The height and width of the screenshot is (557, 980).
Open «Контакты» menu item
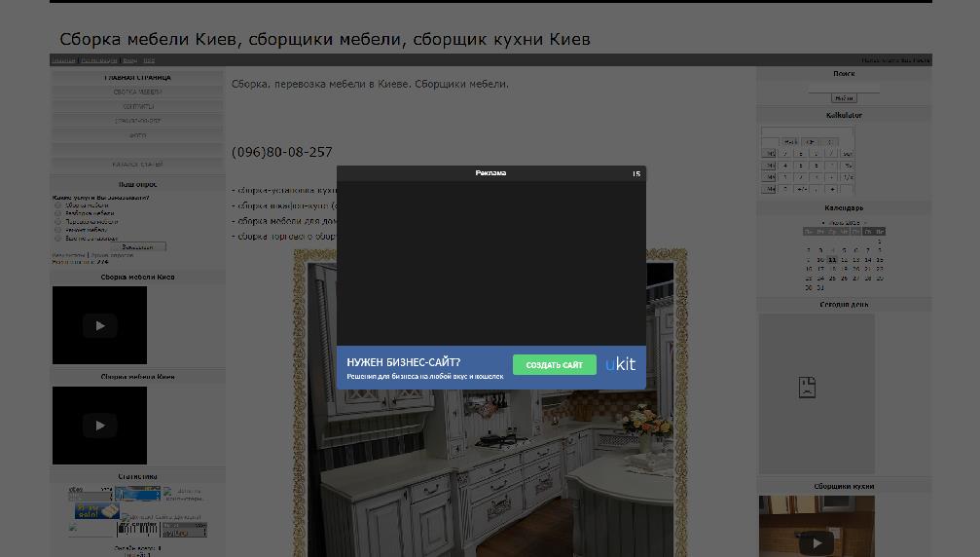point(137,106)
